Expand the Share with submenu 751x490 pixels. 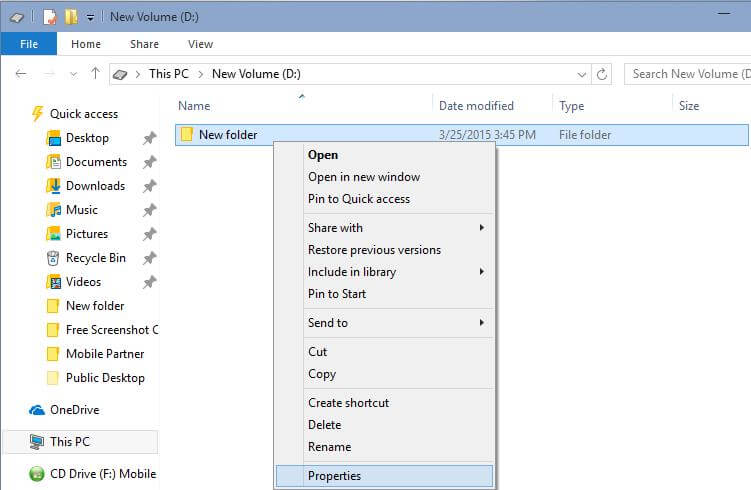pos(385,228)
